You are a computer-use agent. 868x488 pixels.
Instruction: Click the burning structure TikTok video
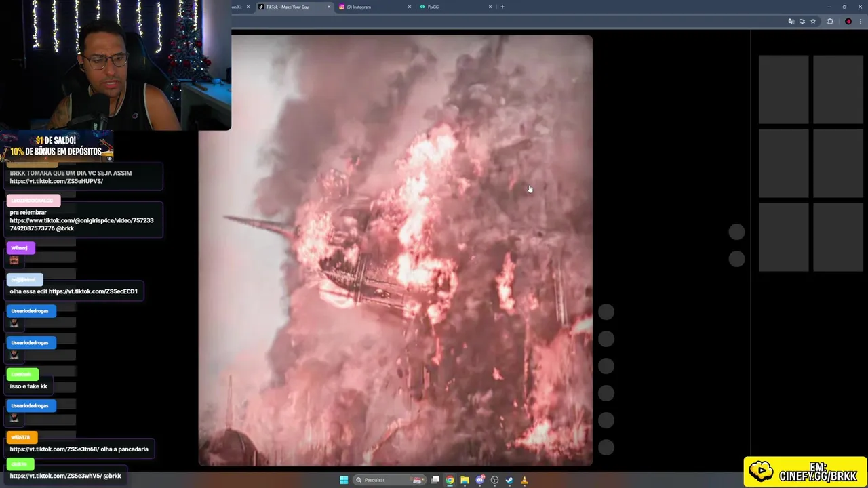click(x=395, y=250)
